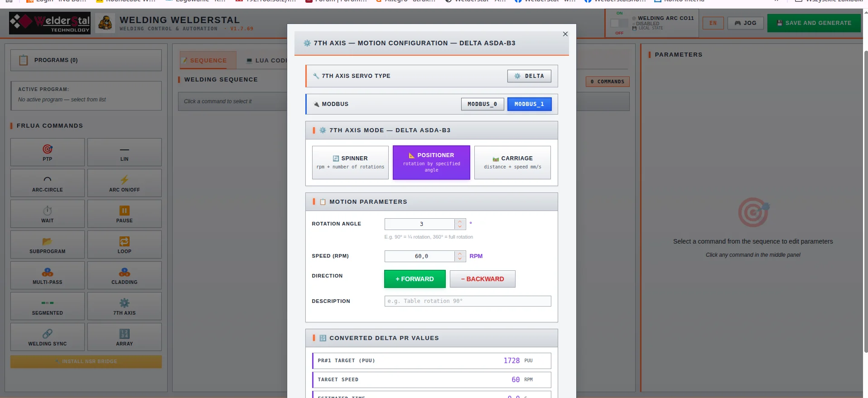Switch language with the EN button

click(713, 23)
